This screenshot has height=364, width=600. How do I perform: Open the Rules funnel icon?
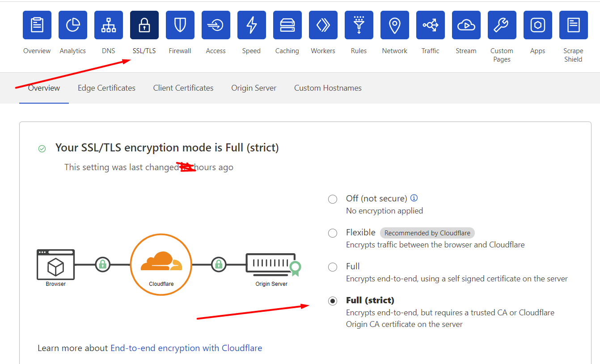click(359, 25)
